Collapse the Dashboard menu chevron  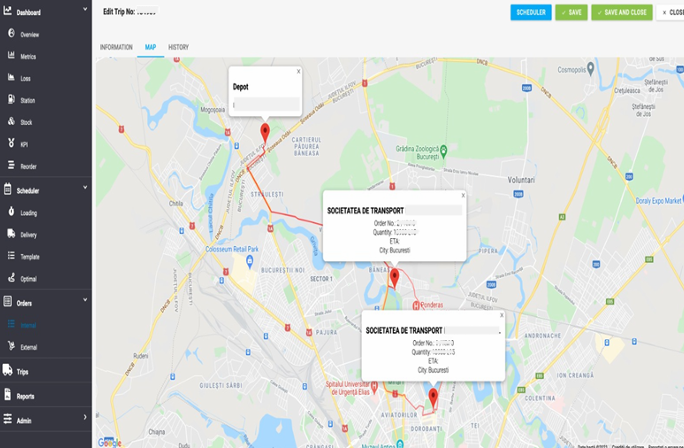pos(85,9)
